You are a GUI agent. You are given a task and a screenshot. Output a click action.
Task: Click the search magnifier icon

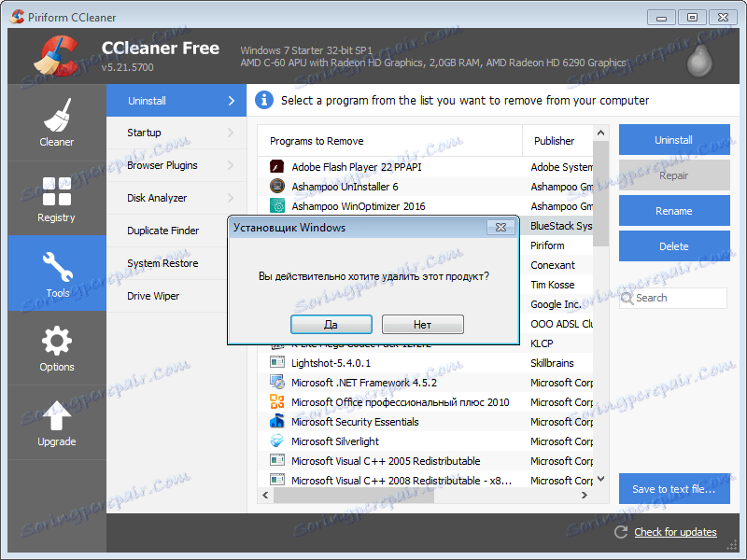tap(627, 299)
